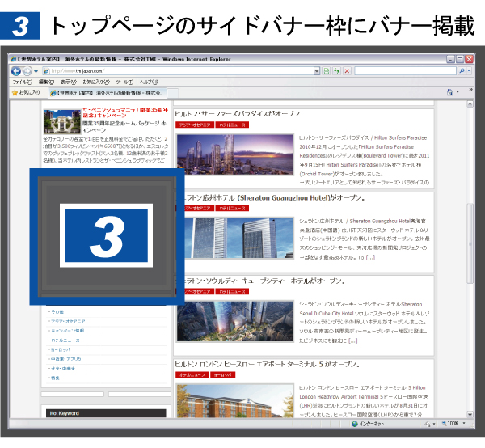485x448 pixels.
Task: Click the small blank new tab button
Action: [173, 93]
